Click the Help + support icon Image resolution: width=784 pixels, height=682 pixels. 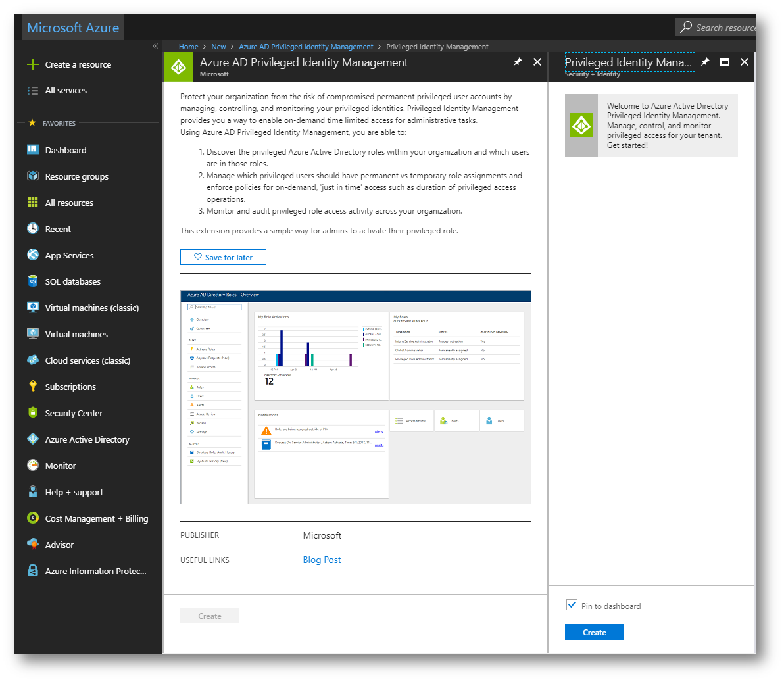click(x=32, y=491)
